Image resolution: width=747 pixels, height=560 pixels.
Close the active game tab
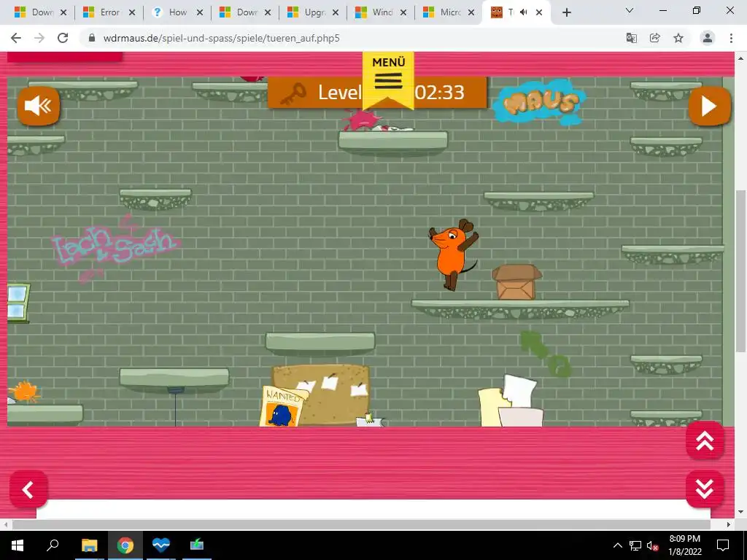[x=539, y=13]
